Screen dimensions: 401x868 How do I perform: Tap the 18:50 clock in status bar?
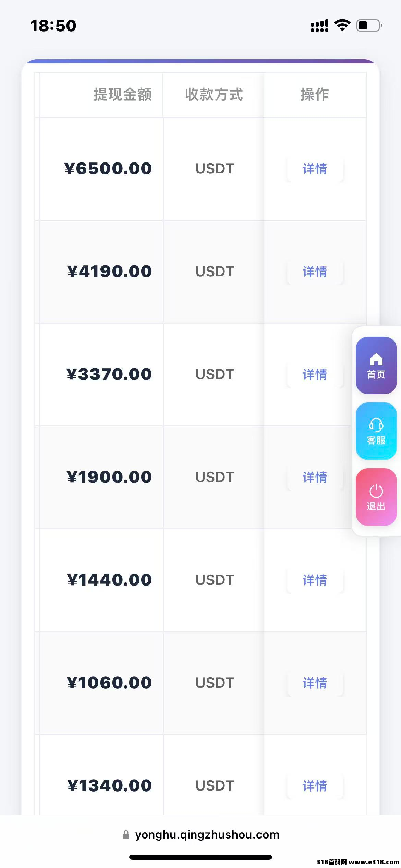click(53, 26)
